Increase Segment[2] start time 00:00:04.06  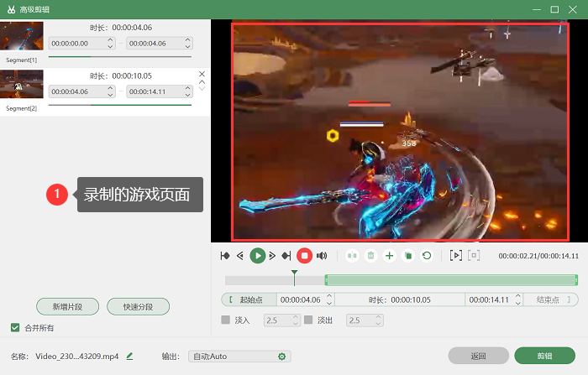click(110, 88)
